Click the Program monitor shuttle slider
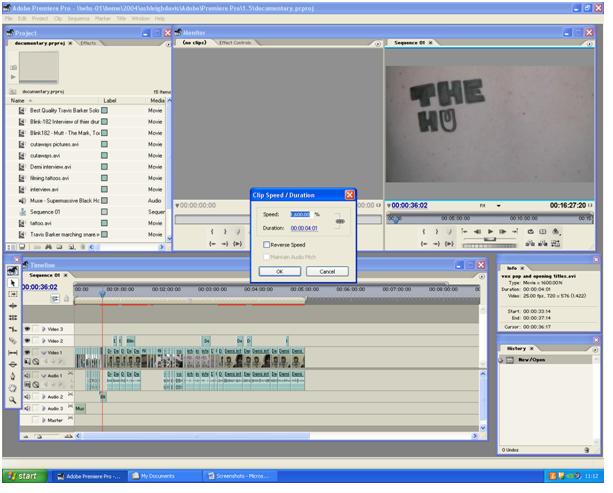 pos(490,239)
